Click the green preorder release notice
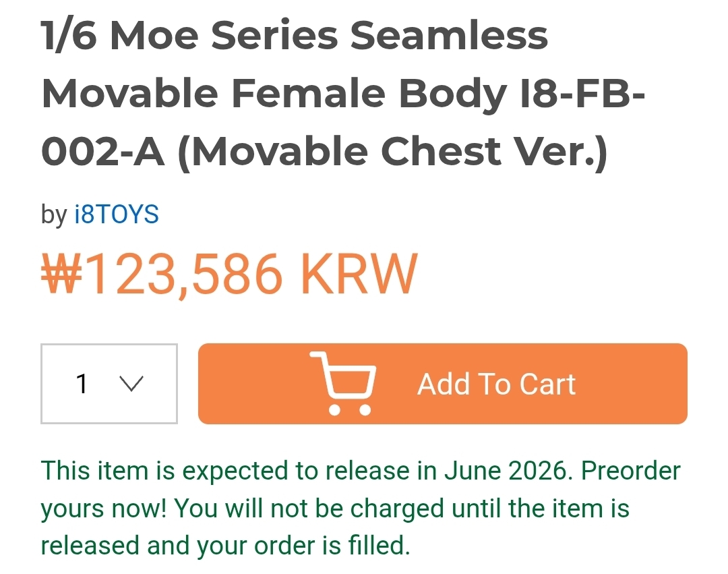This screenshot has width=728, height=574. [x=361, y=507]
